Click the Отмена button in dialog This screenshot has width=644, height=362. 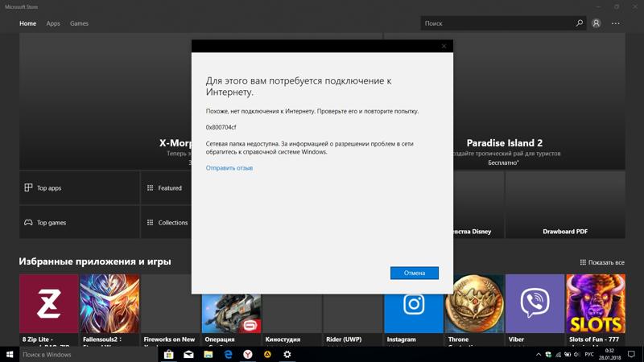point(414,273)
